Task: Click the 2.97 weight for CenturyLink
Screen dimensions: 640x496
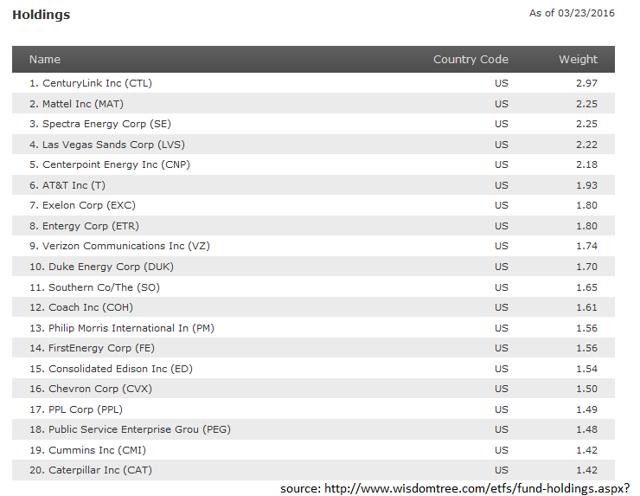Action: pos(587,83)
